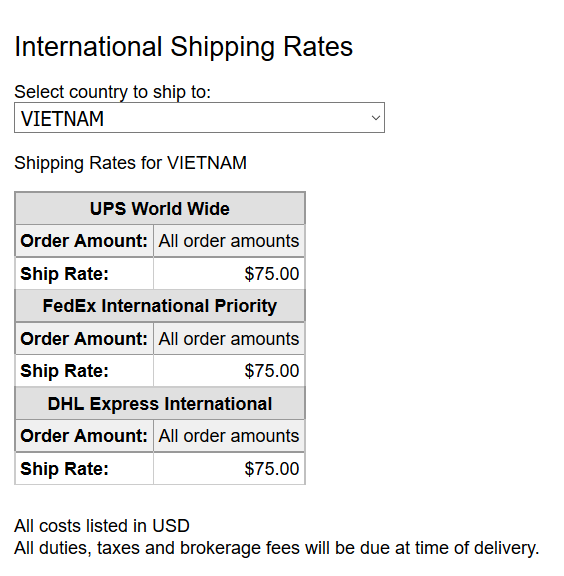Click the UPS $75.00 ship rate

(272, 274)
